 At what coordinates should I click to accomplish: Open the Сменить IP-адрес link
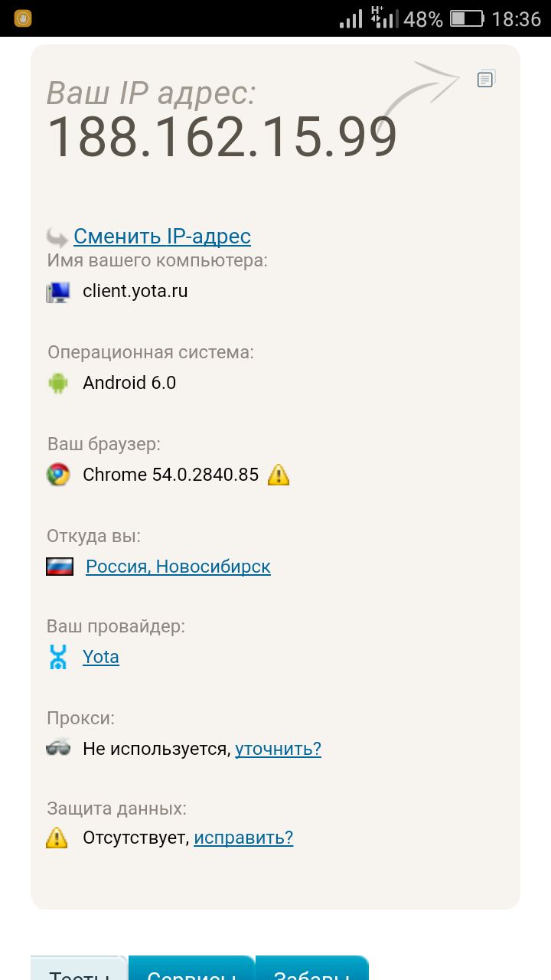click(162, 237)
